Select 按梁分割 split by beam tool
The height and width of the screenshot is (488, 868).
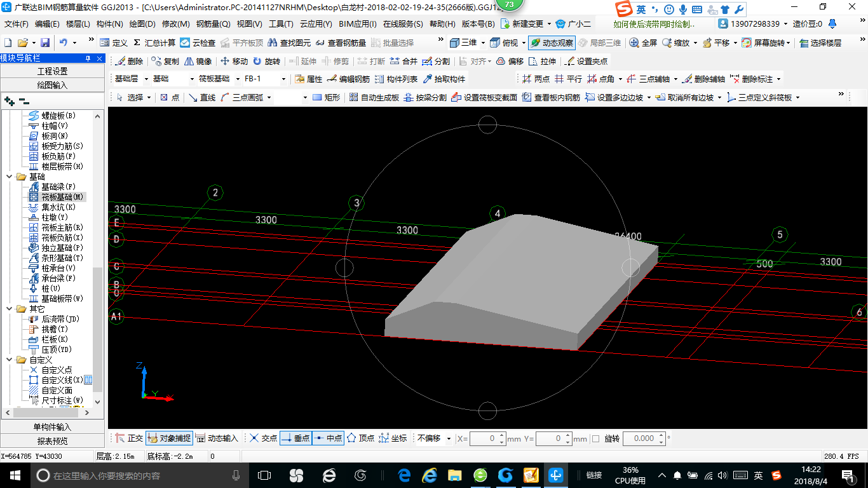[425, 98]
